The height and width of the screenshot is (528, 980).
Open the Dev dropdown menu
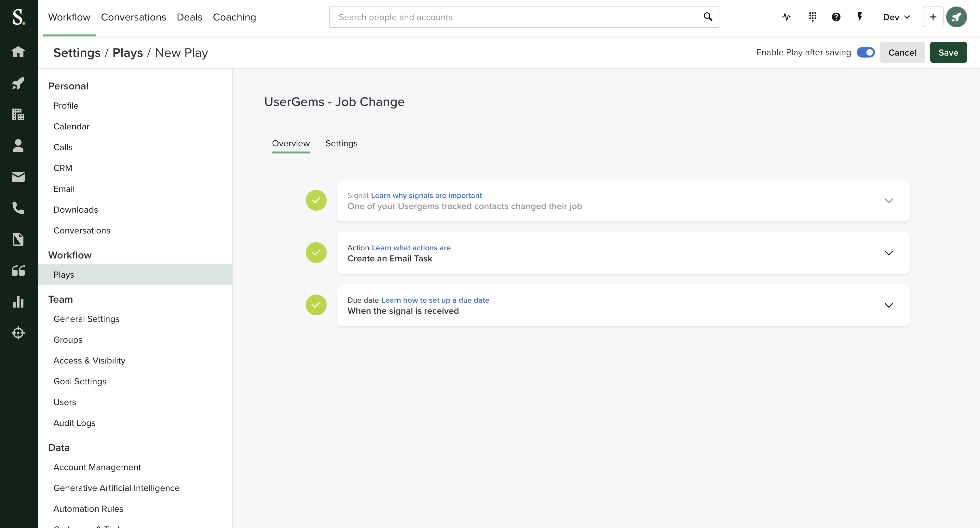coord(896,17)
